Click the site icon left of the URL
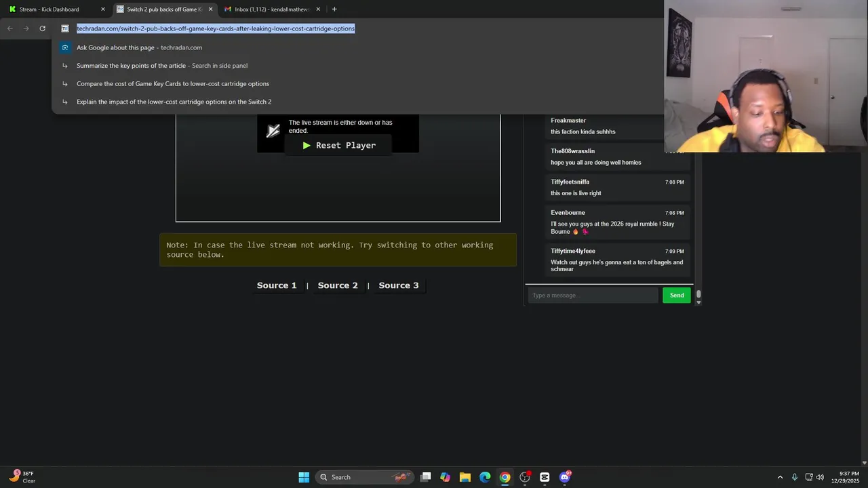 point(65,28)
